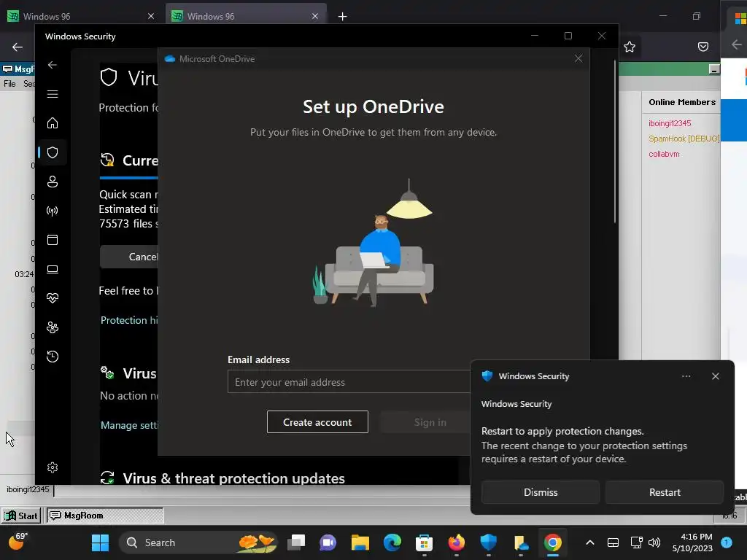Select SpamHook [DEBUG] in Online Members
Screen dimensions: 747x560
tap(684, 139)
